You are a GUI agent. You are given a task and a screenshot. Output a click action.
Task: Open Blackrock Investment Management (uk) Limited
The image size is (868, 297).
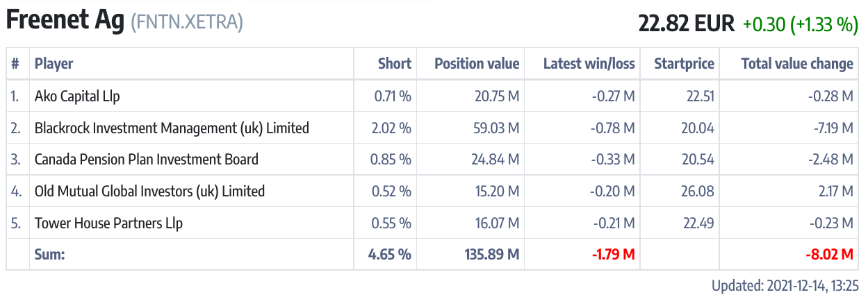pos(172,128)
